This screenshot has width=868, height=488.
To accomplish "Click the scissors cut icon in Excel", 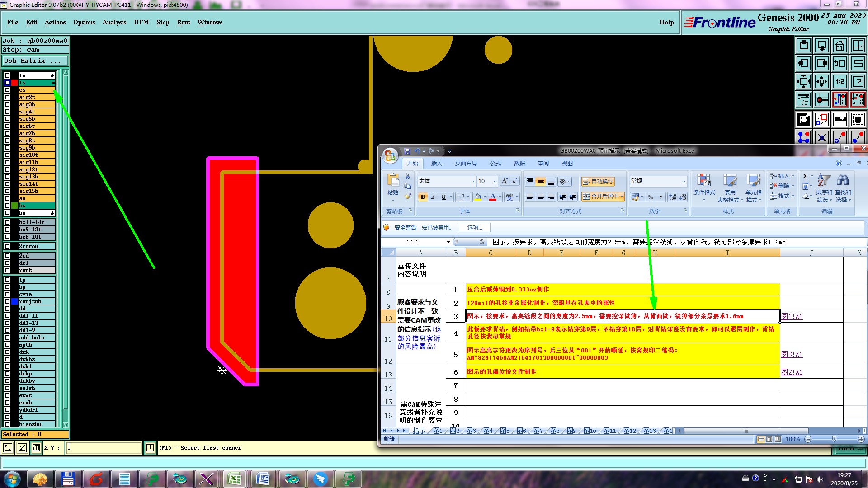I will pos(407,177).
